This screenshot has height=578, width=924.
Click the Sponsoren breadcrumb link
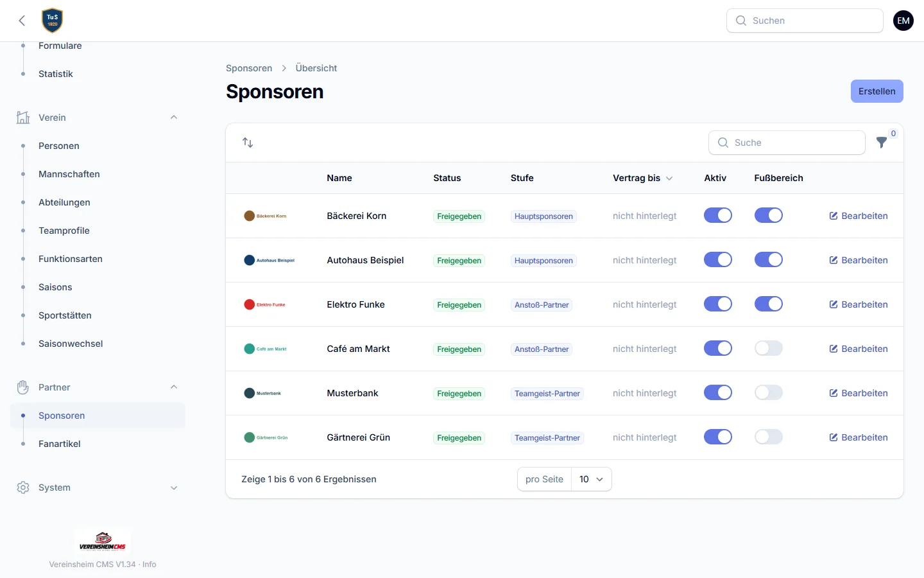point(249,68)
